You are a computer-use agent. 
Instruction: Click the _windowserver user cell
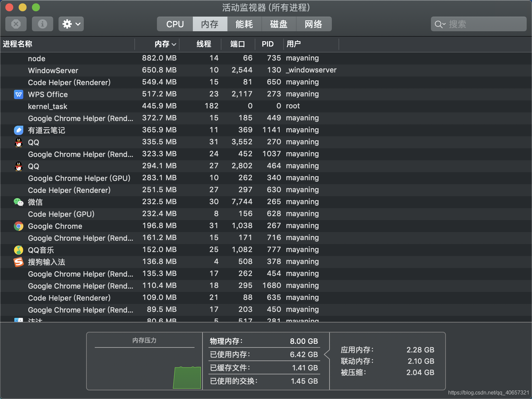[x=311, y=70]
